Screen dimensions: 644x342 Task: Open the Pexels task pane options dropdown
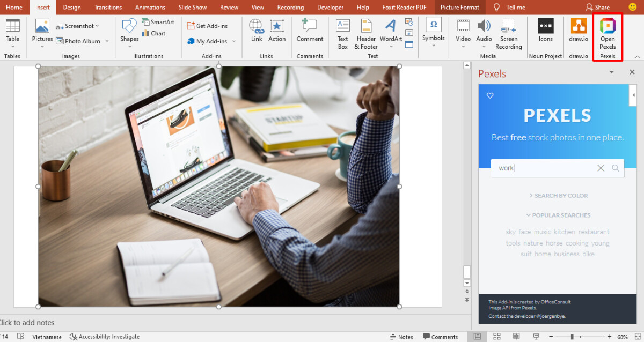pos(611,71)
